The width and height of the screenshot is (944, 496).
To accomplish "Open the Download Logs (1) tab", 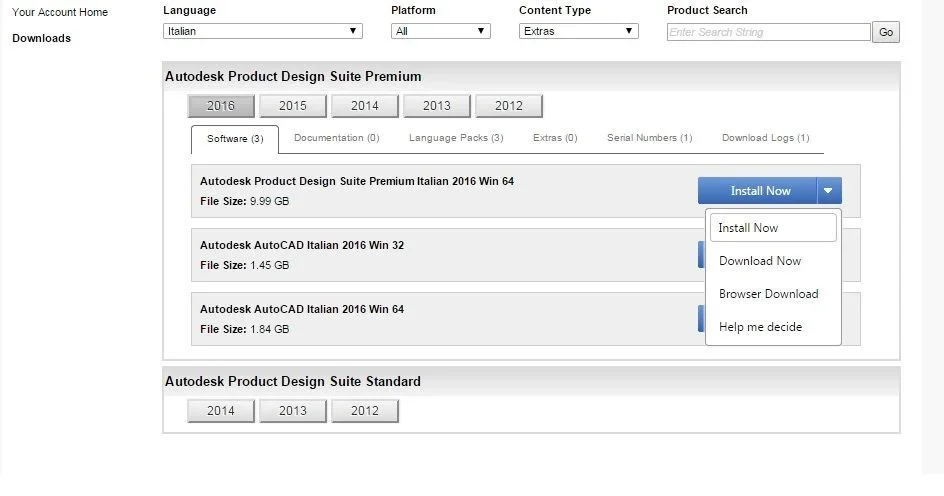I will (x=766, y=138).
